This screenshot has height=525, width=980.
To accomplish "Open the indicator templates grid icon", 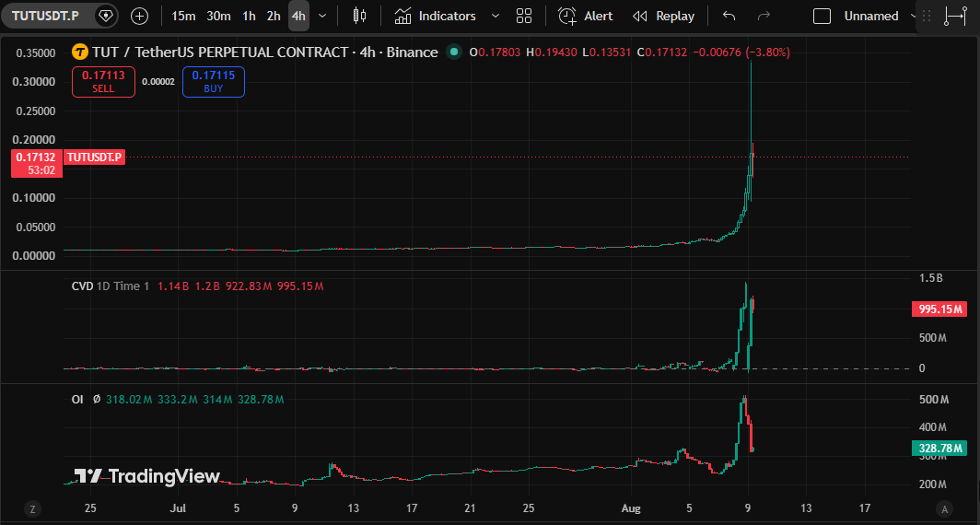I will tap(524, 17).
